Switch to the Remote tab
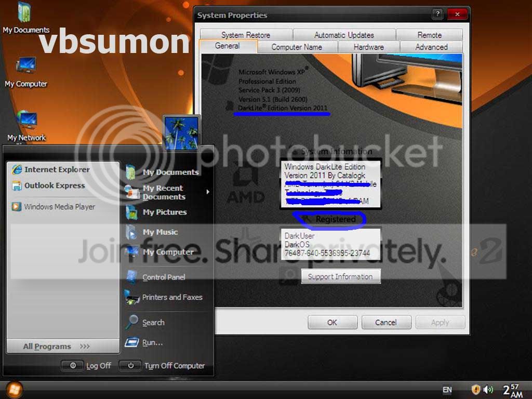 click(x=429, y=35)
